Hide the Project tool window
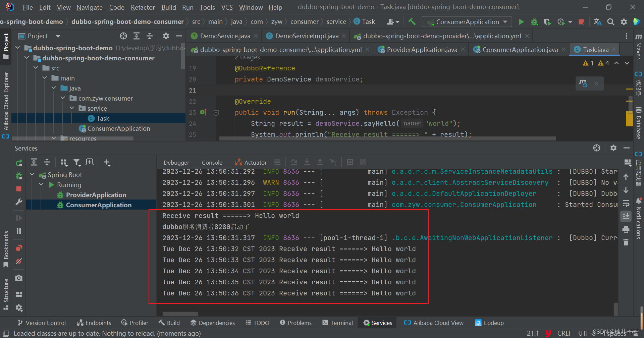Viewport: 644px width, 338px height. coord(179,36)
